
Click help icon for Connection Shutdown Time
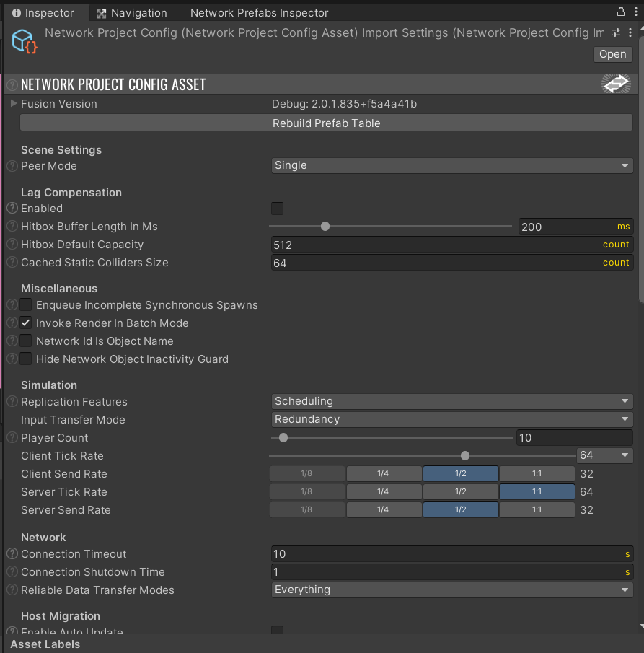(12, 571)
